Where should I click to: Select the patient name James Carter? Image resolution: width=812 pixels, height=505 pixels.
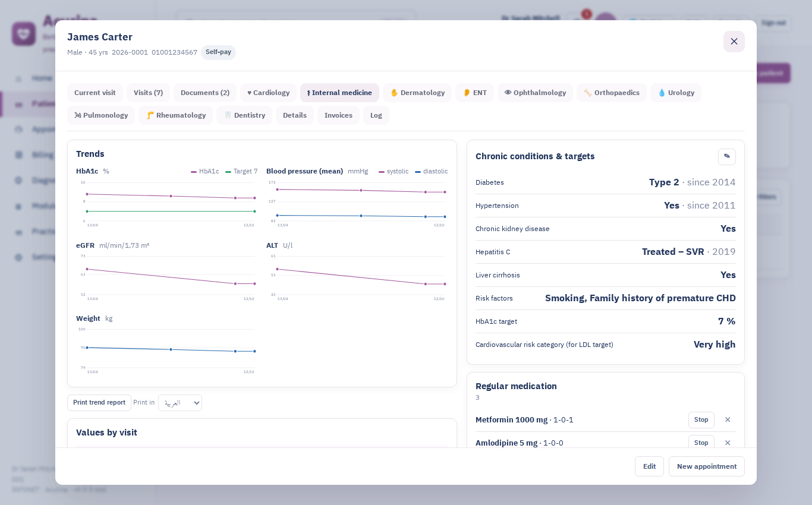pos(100,37)
